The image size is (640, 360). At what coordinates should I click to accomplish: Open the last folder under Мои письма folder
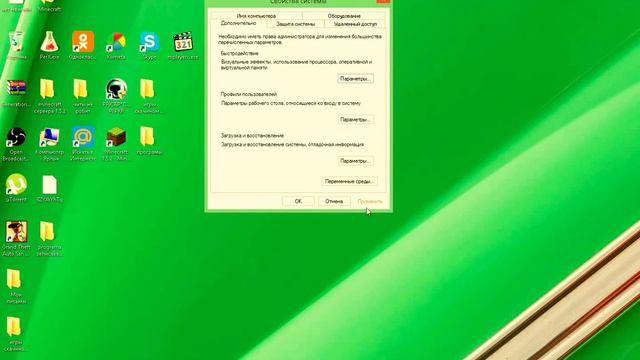tap(14, 327)
